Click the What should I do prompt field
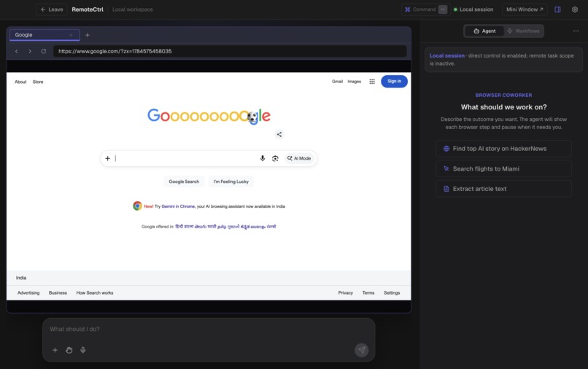The width and height of the screenshot is (588, 369). tap(209, 329)
